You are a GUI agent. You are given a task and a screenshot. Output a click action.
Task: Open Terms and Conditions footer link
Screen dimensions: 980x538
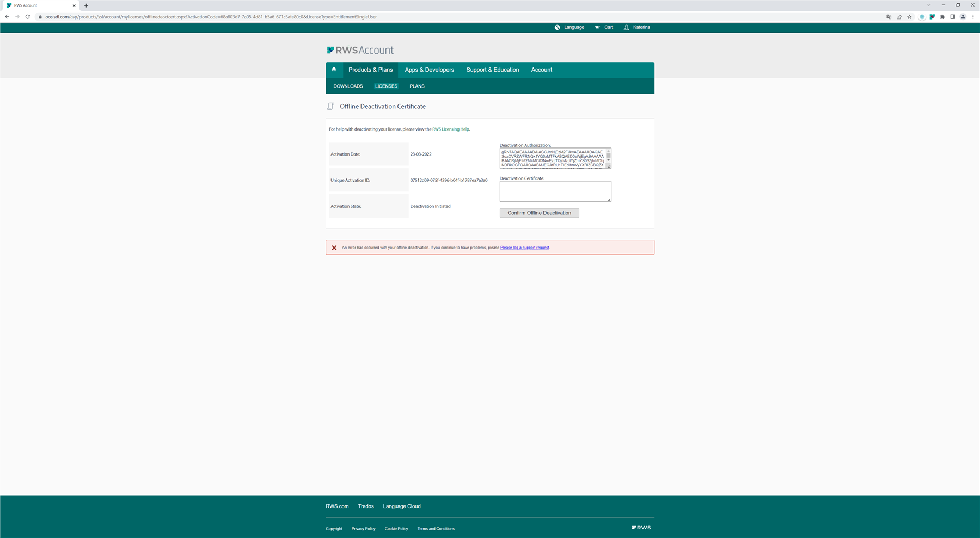point(436,529)
